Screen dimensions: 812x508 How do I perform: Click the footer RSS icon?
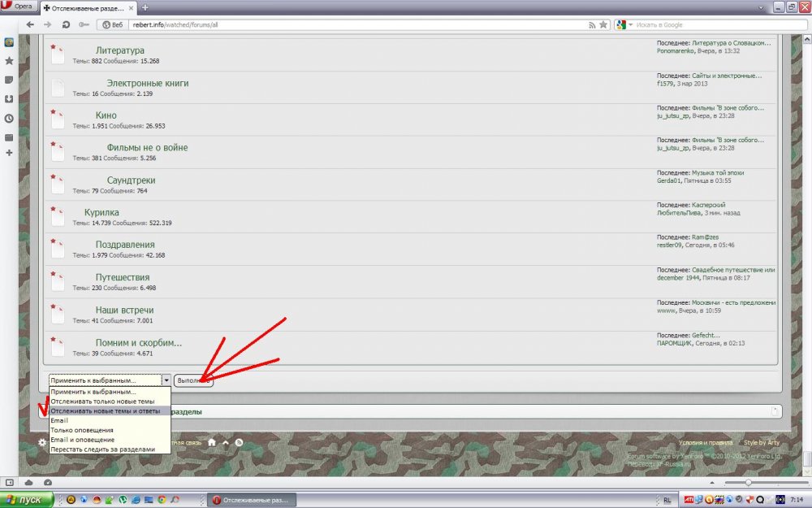(239, 442)
